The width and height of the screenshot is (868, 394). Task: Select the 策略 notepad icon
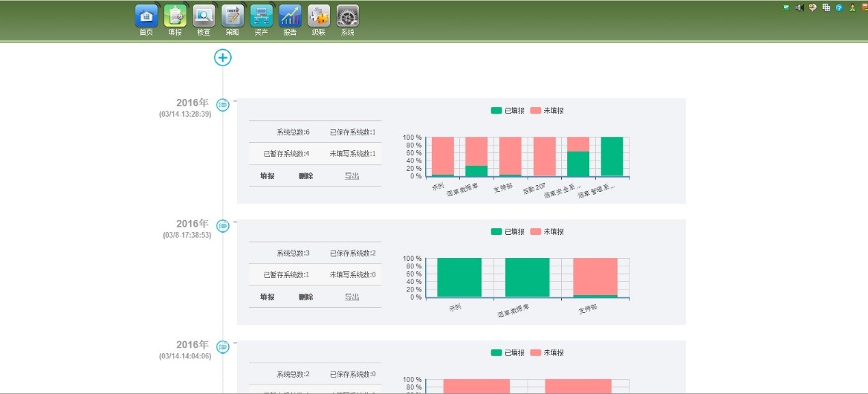(232, 16)
